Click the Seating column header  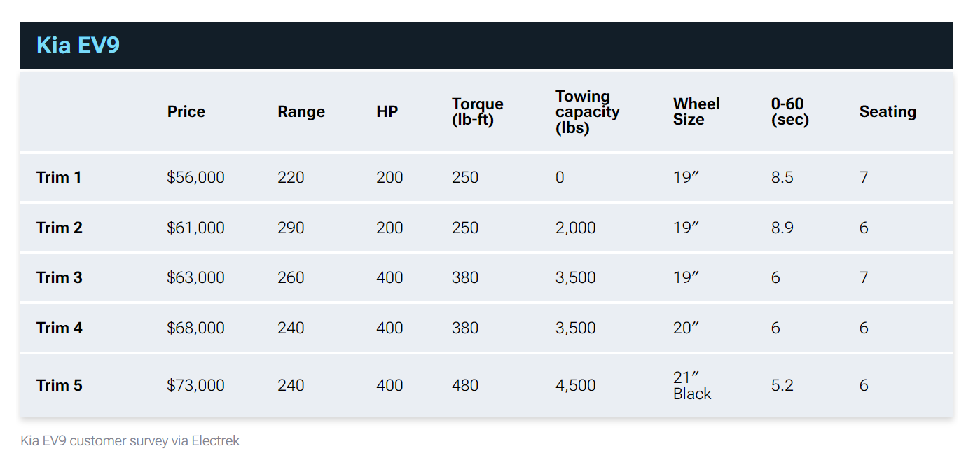pyautogui.click(x=888, y=112)
